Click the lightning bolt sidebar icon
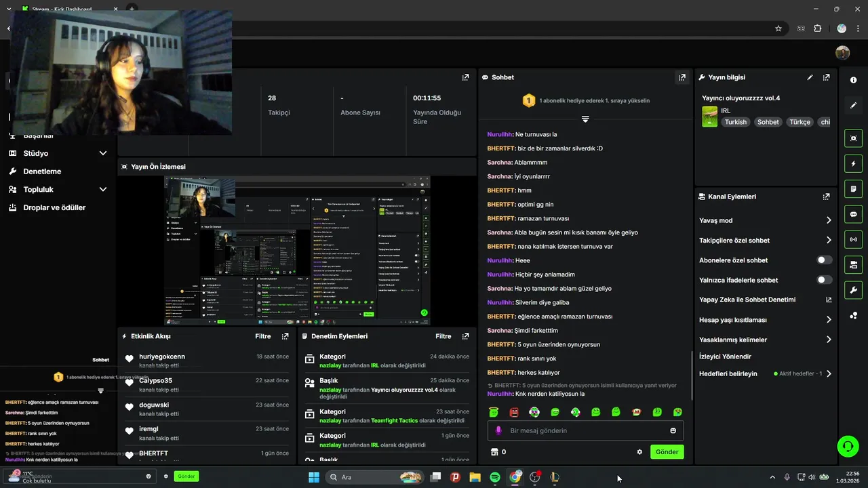 (853, 163)
